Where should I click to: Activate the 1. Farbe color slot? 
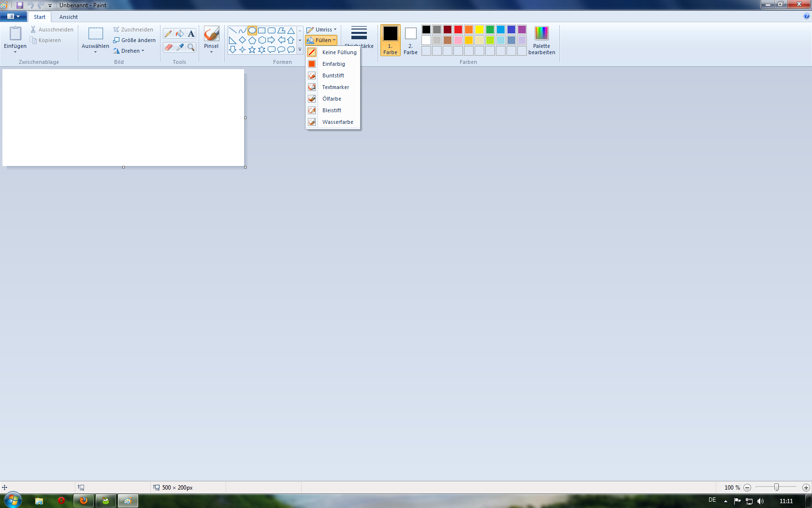pyautogui.click(x=390, y=41)
